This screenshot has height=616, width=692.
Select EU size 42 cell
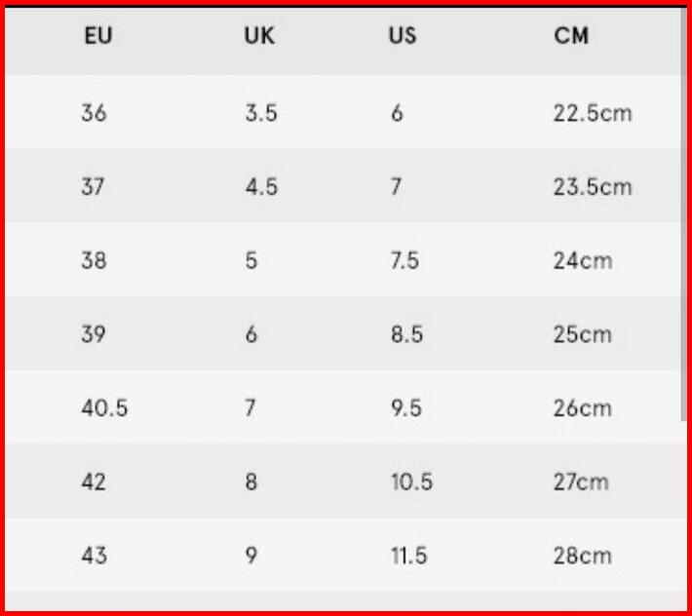(95, 481)
